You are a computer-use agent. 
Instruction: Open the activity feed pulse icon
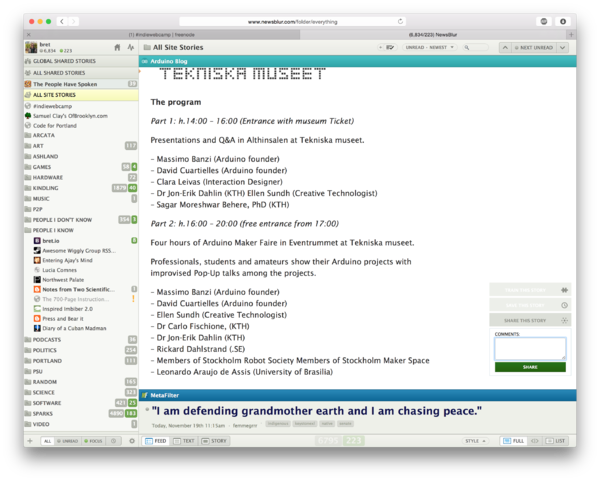pos(131,47)
